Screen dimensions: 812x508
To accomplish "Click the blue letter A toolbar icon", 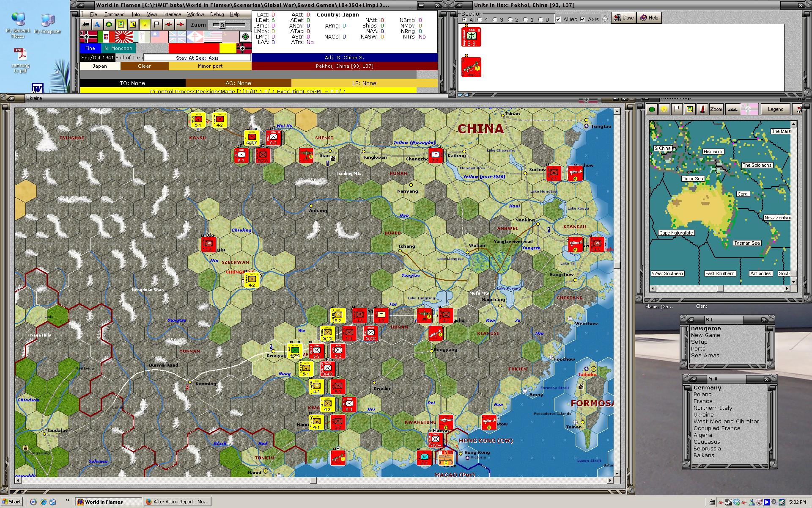I will (97, 25).
